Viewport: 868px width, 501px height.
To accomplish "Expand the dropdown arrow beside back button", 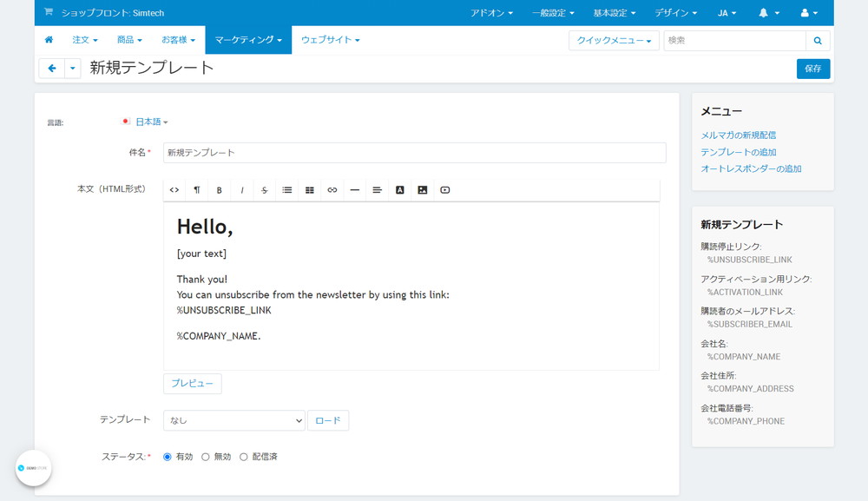I will point(73,68).
